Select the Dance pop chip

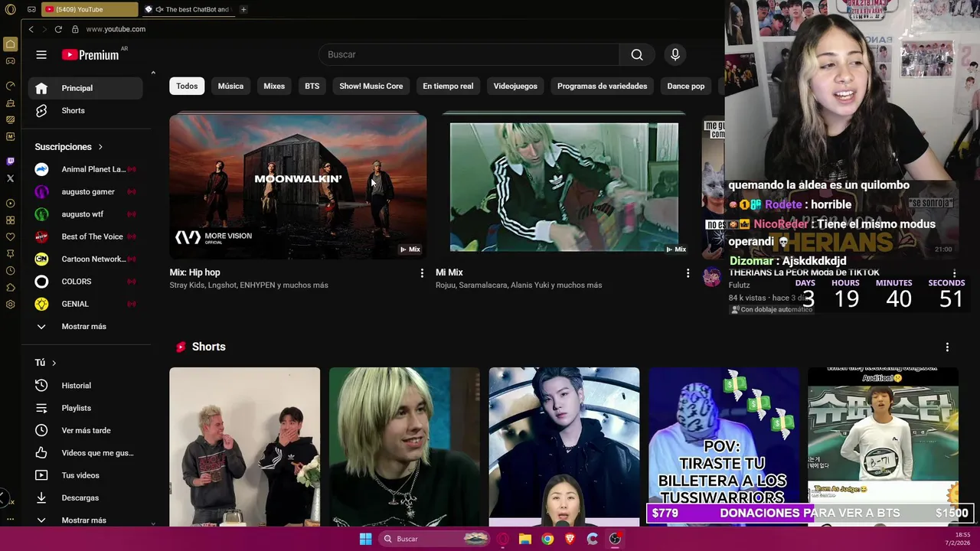[x=685, y=86]
